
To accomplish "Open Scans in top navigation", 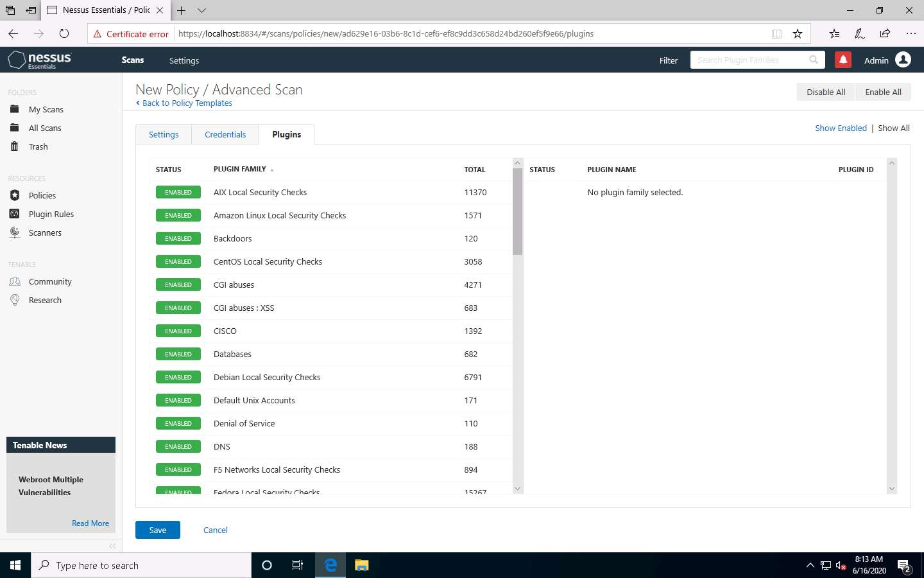I will (133, 60).
